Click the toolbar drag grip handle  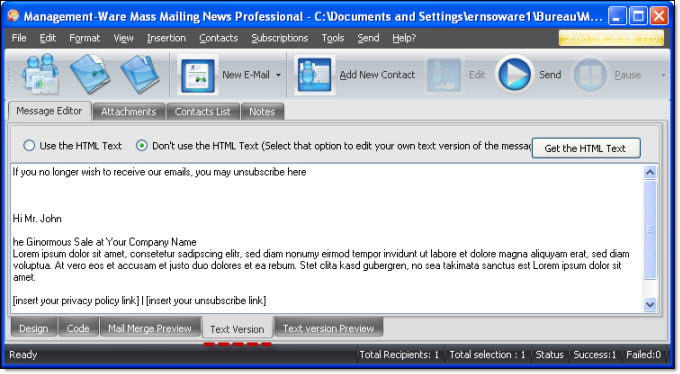pos(9,75)
